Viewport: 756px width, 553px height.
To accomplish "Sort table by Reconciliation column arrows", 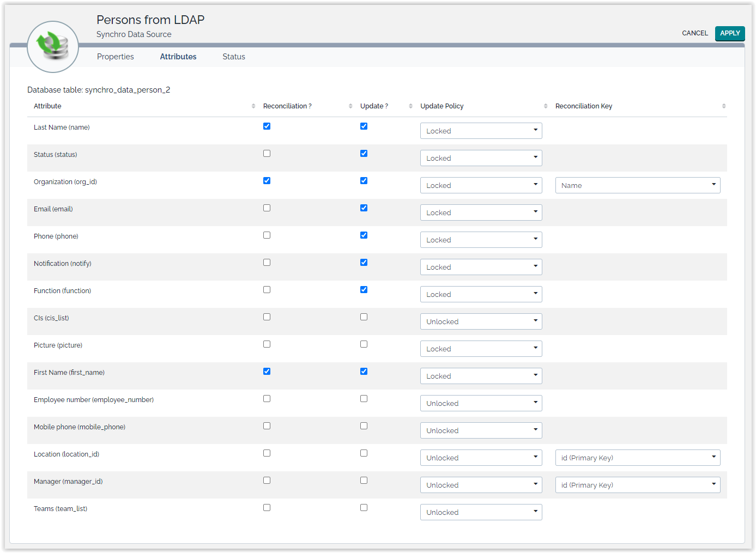I will point(350,106).
